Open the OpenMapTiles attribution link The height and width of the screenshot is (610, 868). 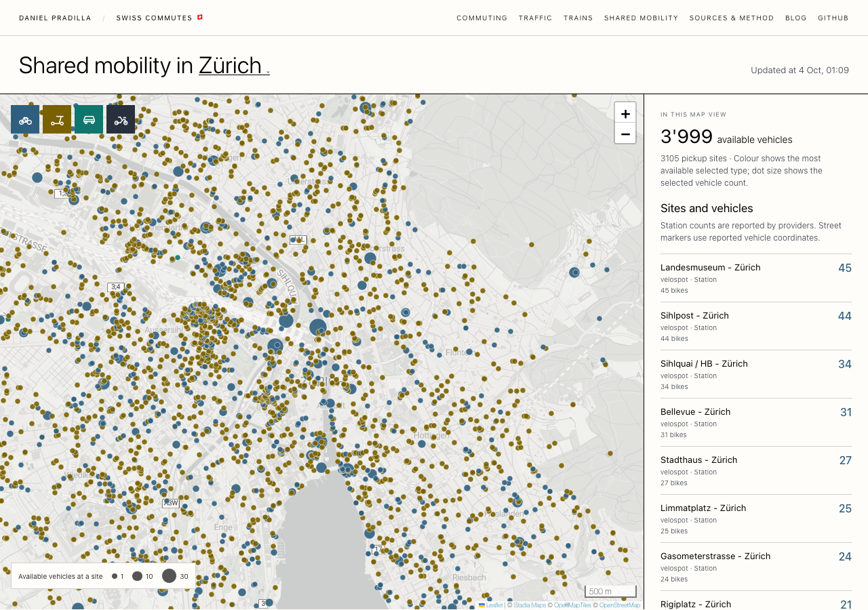point(572,605)
